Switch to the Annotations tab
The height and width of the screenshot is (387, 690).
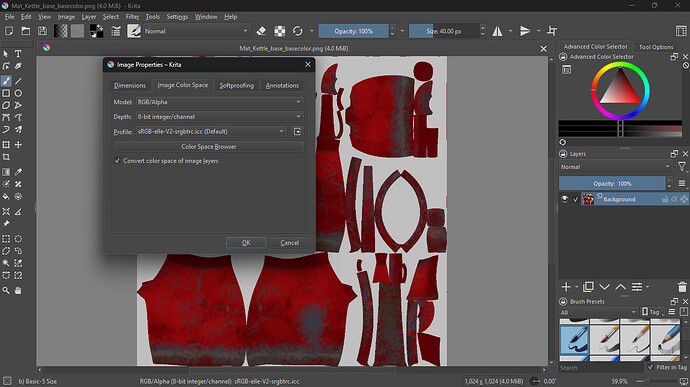[282, 85]
